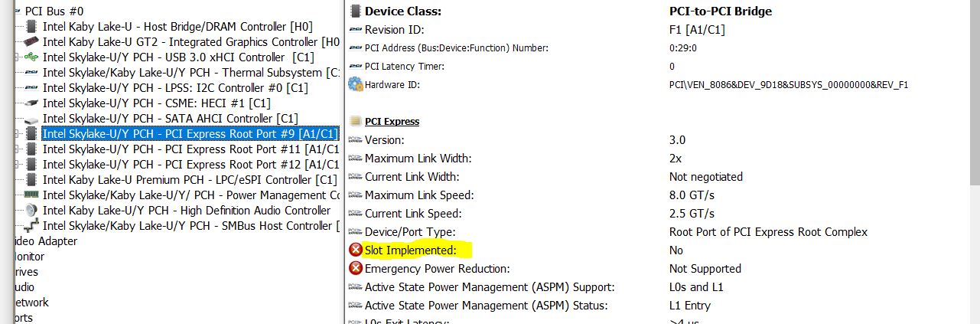The width and height of the screenshot is (980, 324).
Task: Click the Integrated Graphics Controller chip icon
Action: [31, 42]
